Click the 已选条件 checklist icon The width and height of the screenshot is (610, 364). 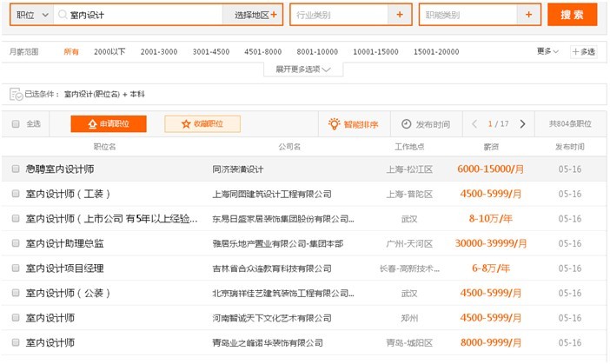pos(15,93)
